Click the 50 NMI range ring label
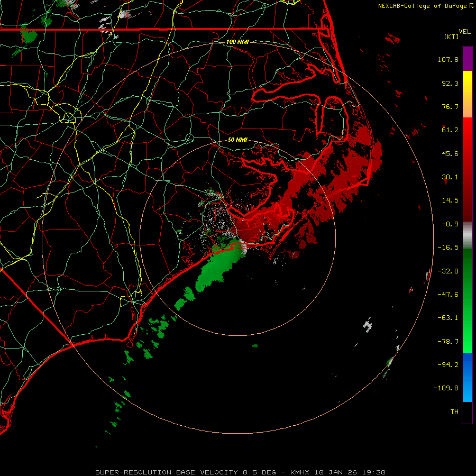This screenshot has width=476, height=476. [x=237, y=140]
